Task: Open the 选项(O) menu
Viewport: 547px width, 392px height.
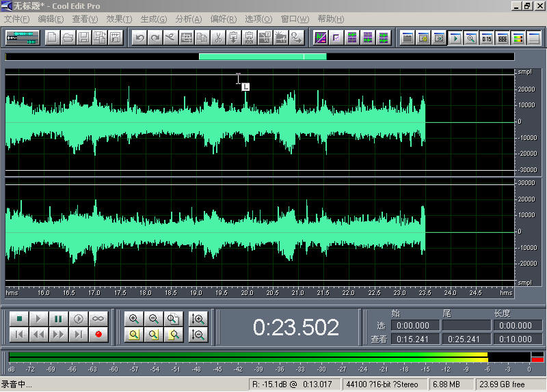Action: 258,19
